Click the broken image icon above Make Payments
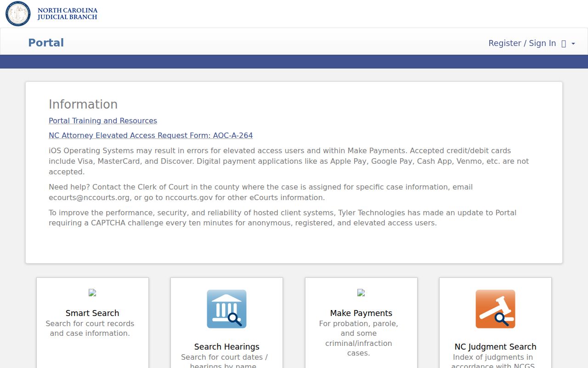Viewport: 588px width, 368px height. pos(361,293)
